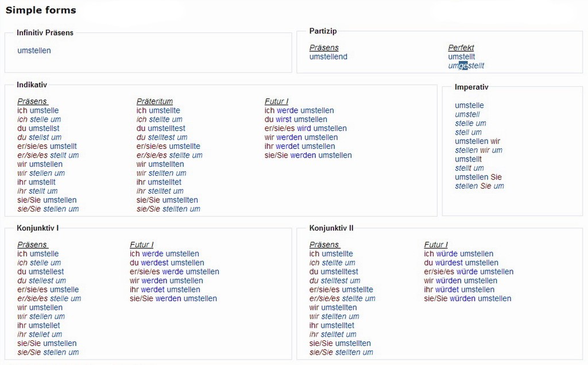
Task: Click 'wird' in 'er/sie/es wird umstellen'
Action: [304, 128]
